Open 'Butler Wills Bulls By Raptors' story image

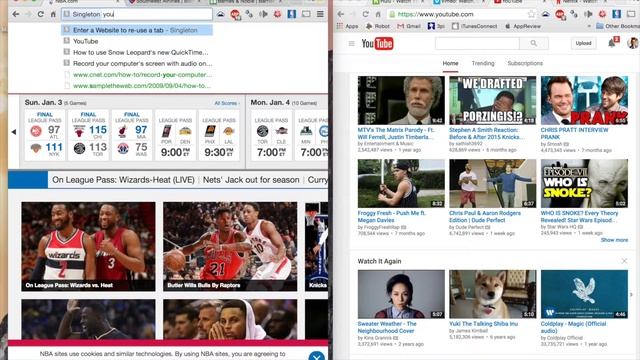tap(230, 247)
